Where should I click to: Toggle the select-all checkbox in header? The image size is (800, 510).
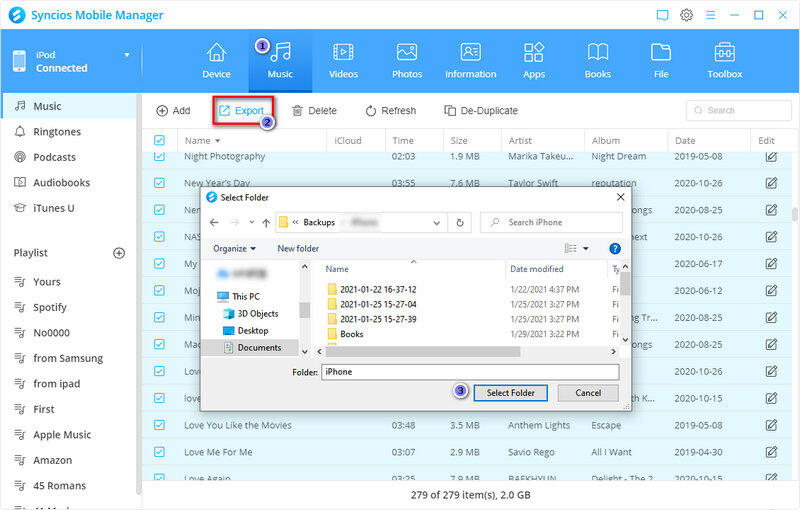pyautogui.click(x=160, y=141)
